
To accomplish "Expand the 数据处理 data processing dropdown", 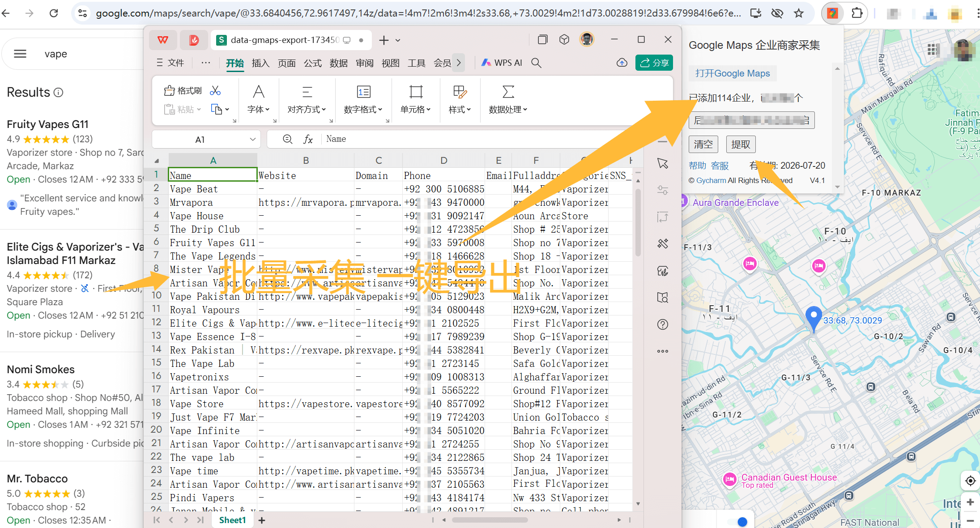I will (508, 110).
